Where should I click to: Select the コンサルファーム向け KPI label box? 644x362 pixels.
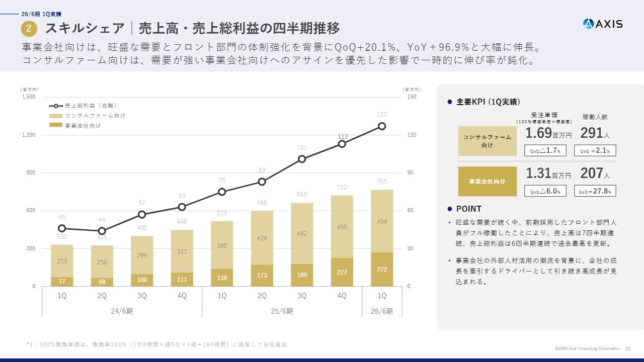[x=487, y=141]
